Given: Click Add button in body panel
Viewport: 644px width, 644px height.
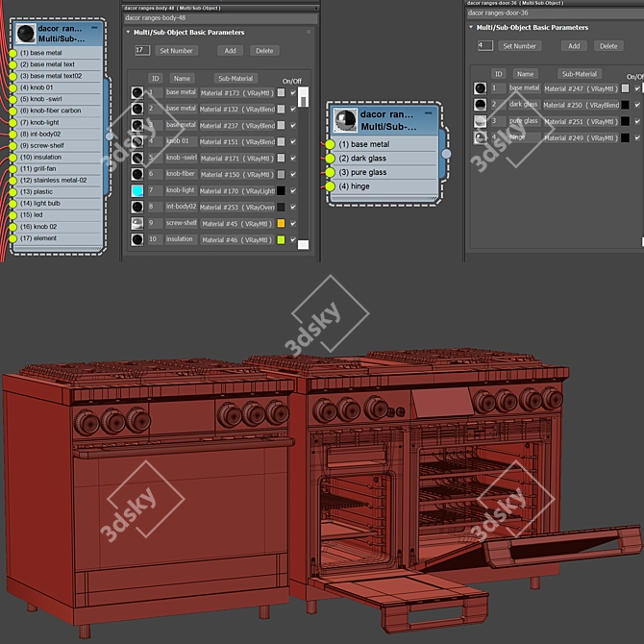Looking at the screenshot, I should pos(230,51).
